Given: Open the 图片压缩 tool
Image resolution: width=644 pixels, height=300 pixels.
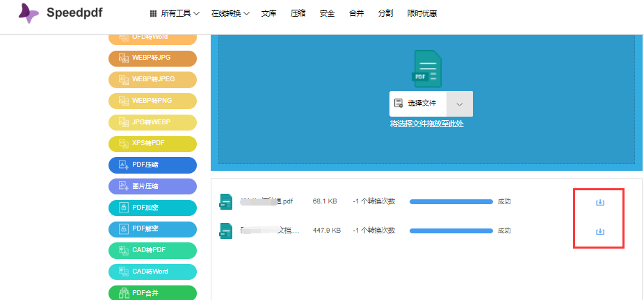Looking at the screenshot, I should click(152, 187).
